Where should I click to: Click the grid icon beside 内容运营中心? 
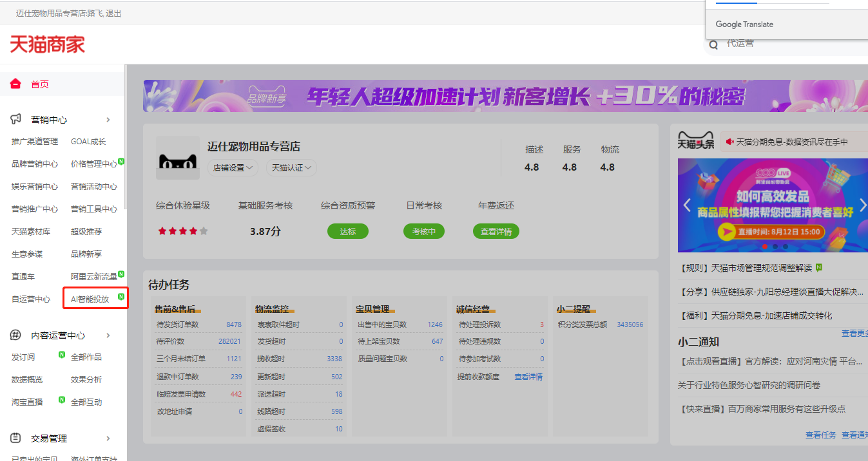[x=16, y=335]
